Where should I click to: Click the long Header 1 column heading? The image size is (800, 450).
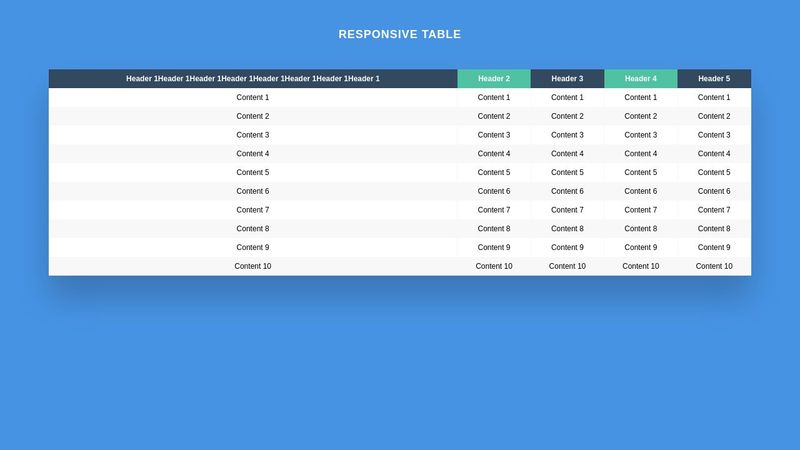tap(253, 79)
